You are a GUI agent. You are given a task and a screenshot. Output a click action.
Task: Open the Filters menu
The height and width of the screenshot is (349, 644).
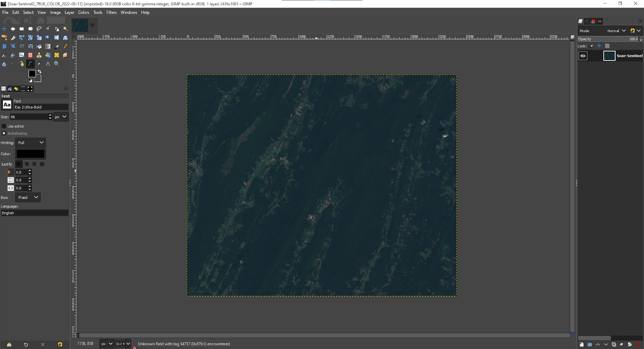[111, 12]
